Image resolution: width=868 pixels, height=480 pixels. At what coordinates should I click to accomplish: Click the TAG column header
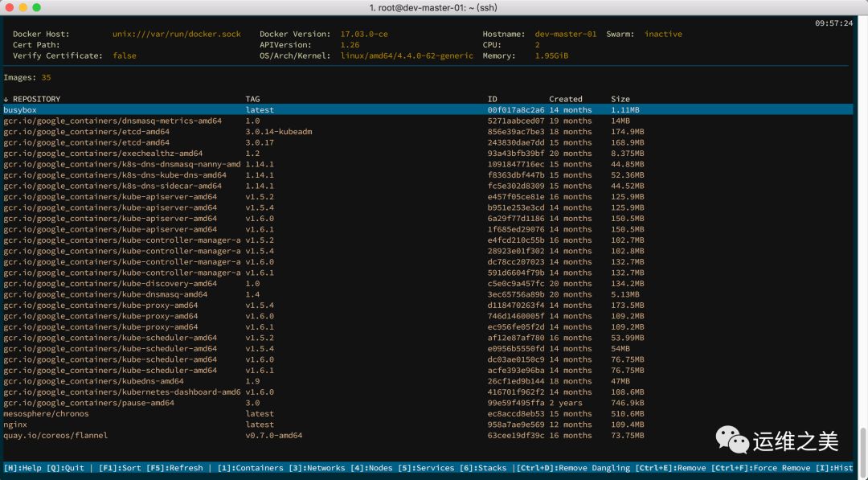click(252, 99)
